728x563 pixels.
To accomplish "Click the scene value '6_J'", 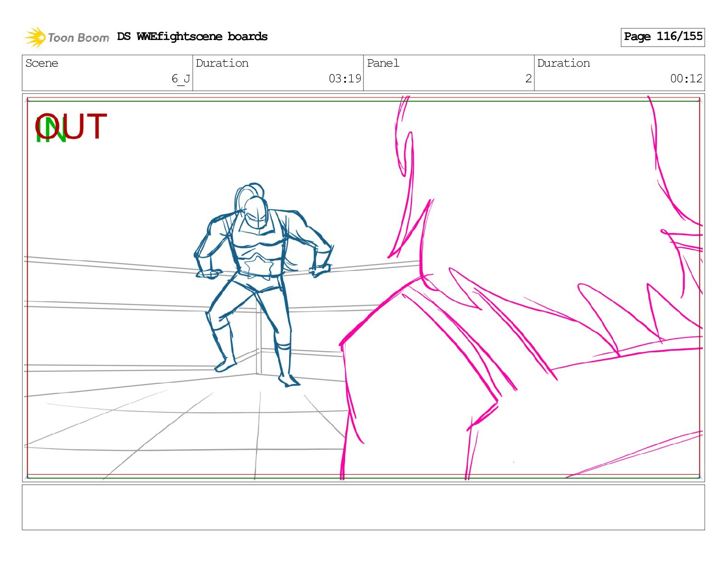I will tap(181, 79).
